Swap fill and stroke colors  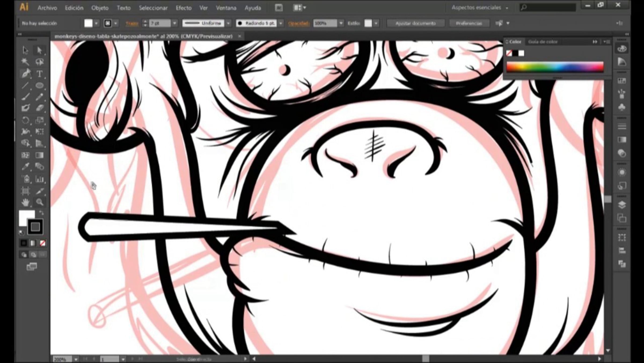(42, 213)
